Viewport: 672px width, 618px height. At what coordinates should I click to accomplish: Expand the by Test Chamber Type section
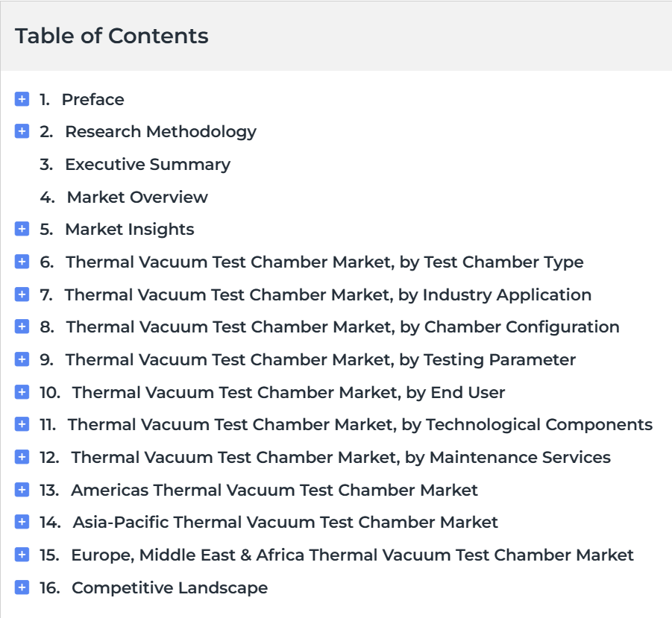tap(22, 262)
